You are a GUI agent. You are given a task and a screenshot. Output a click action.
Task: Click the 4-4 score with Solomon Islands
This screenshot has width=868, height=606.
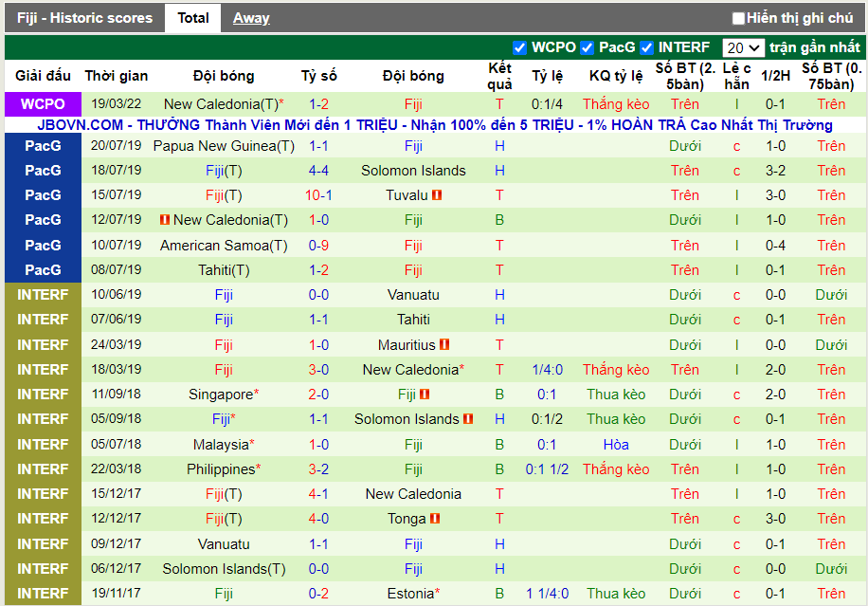click(318, 171)
